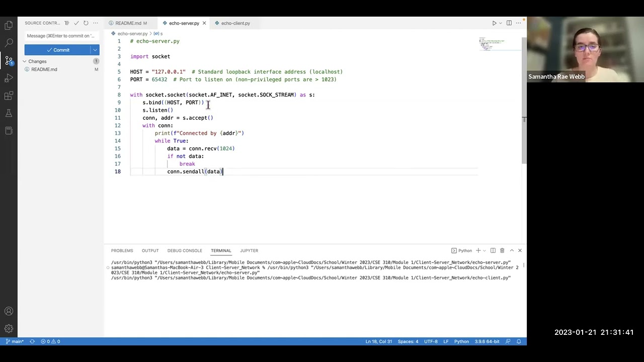
Task: Select the Python language mode in status bar
Action: [461, 341]
